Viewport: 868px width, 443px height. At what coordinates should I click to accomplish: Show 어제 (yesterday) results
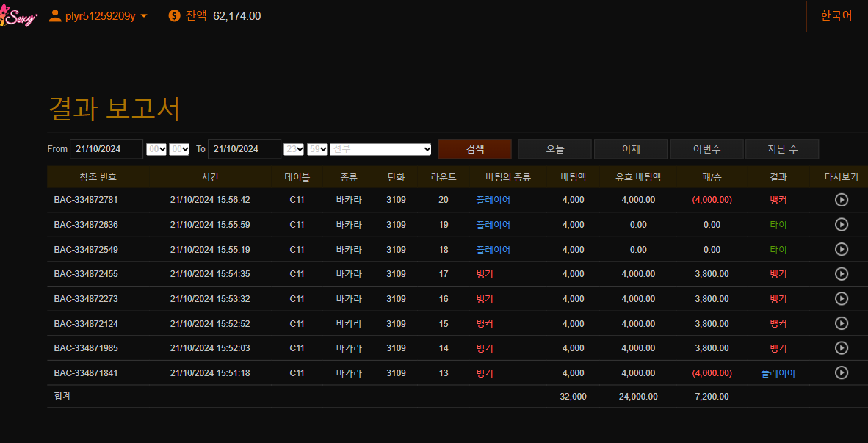[630, 149]
